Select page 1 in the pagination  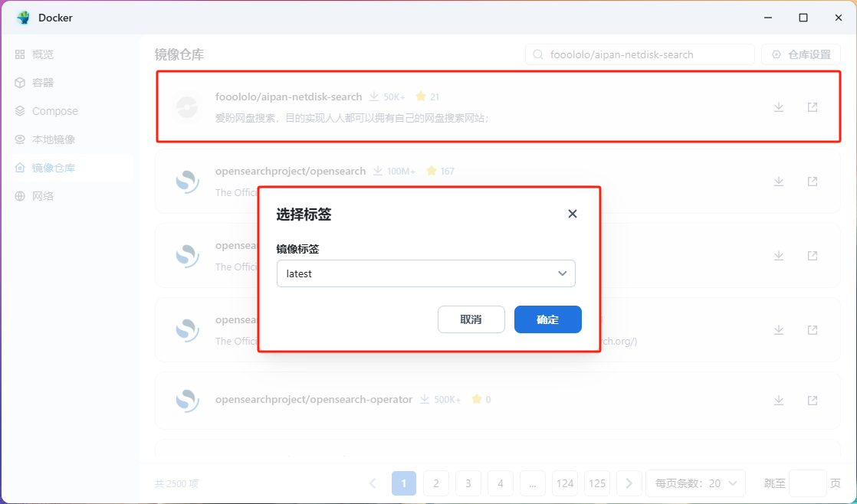coord(404,483)
